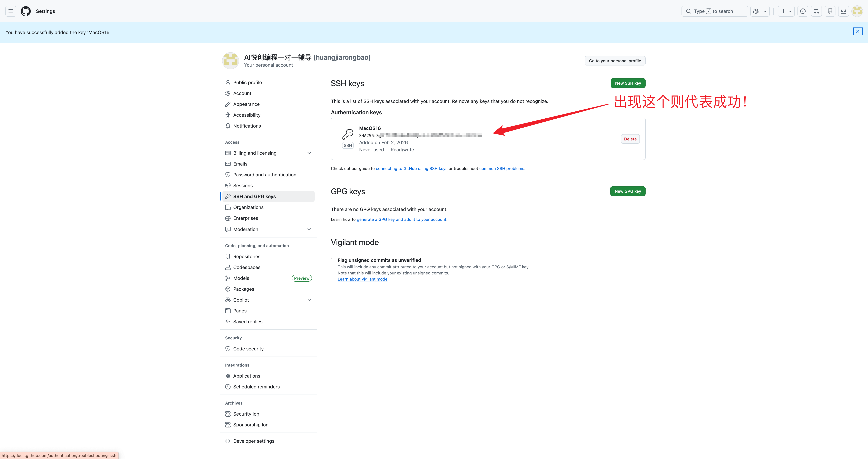Viewport: 868px width, 459px height.
Task: Open the 'common SSH problems' link
Action: [501, 169]
